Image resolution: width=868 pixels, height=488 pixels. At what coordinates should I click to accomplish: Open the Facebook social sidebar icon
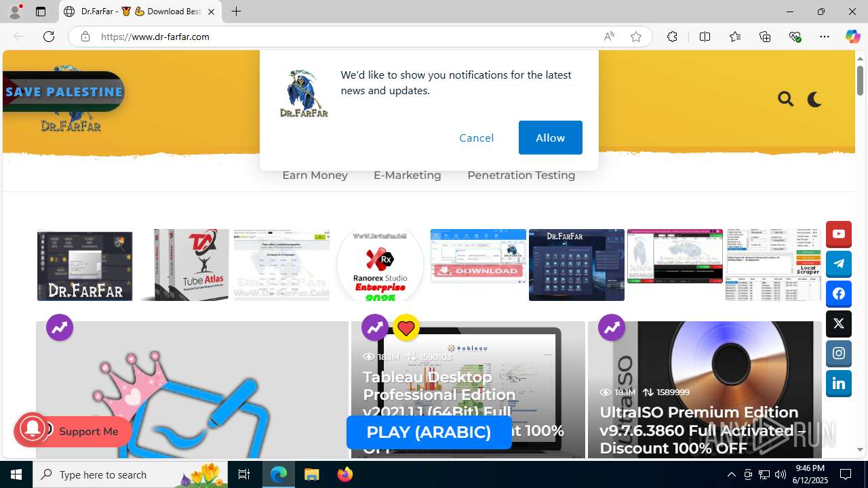point(839,294)
